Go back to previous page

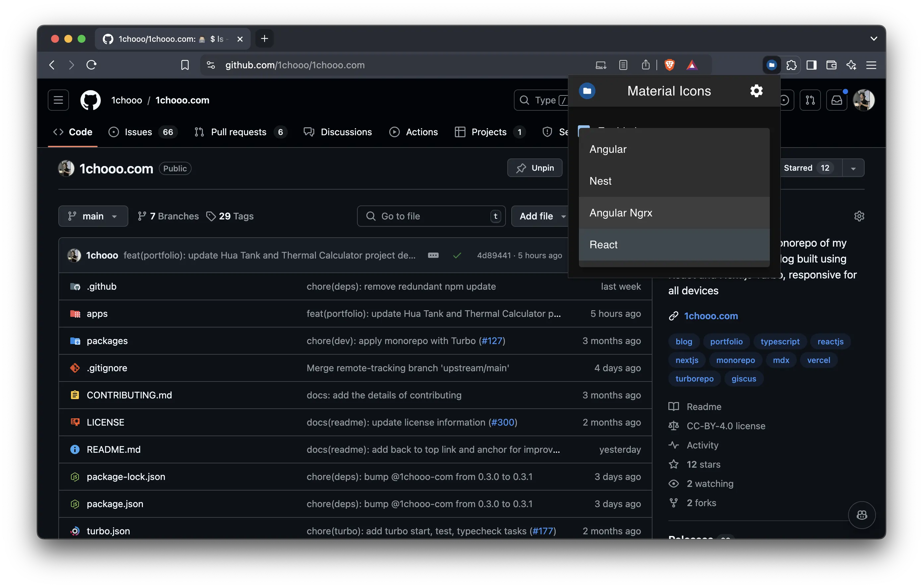pos(52,65)
